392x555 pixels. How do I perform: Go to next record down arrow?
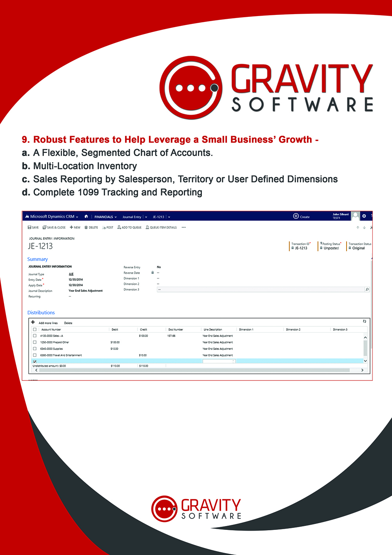364,227
